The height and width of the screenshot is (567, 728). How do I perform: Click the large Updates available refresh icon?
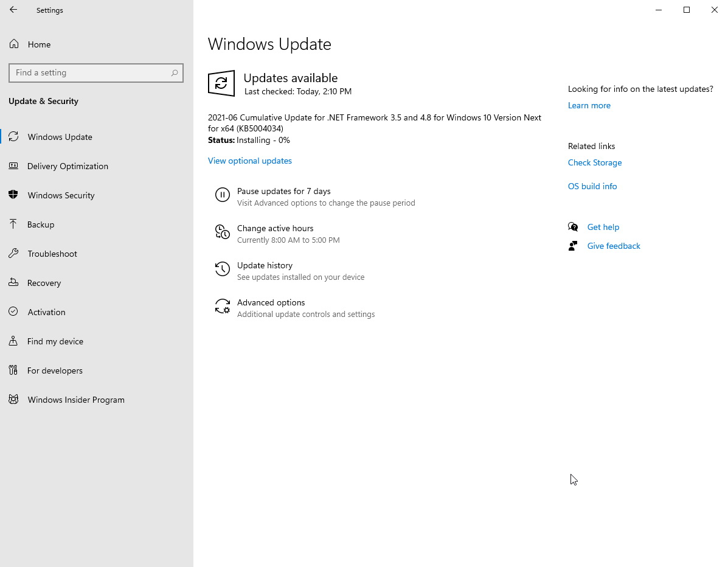click(x=221, y=83)
